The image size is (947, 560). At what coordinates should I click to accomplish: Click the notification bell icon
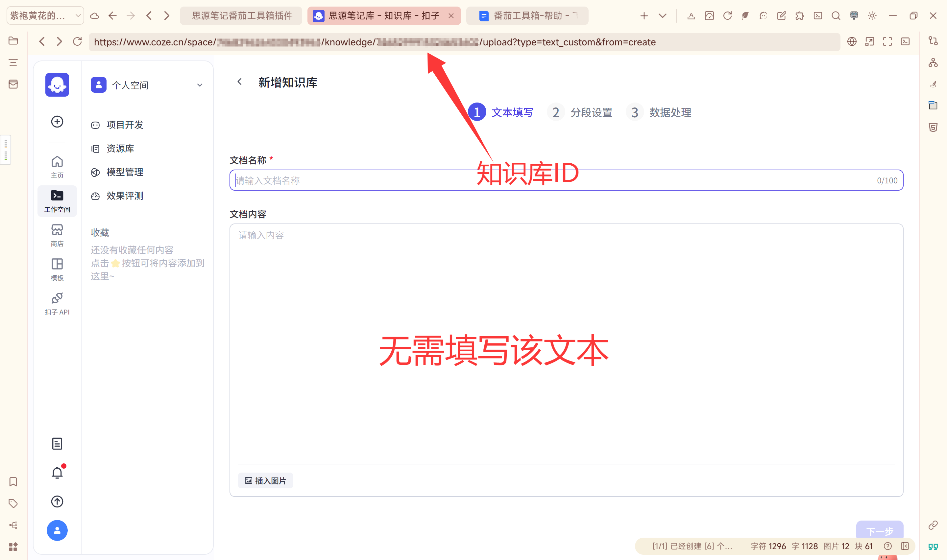57,473
